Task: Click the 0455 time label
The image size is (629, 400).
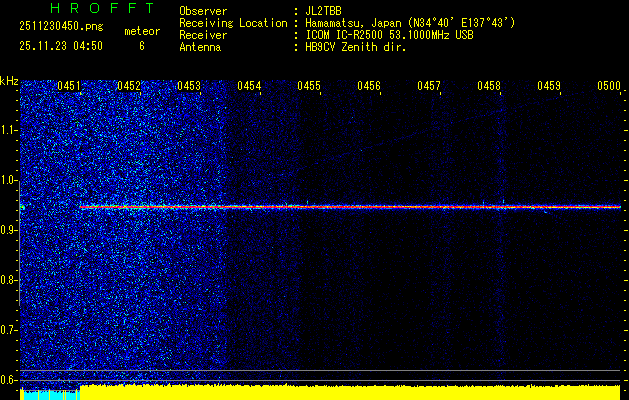Action: 309,87
